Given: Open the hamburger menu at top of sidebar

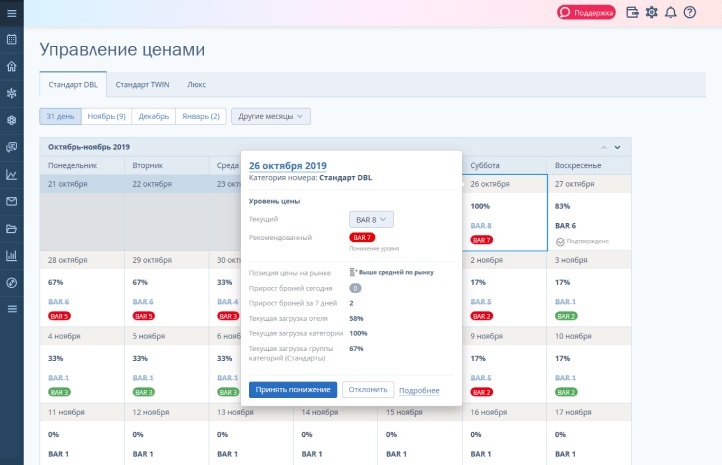Looking at the screenshot, I should tap(12, 13).
